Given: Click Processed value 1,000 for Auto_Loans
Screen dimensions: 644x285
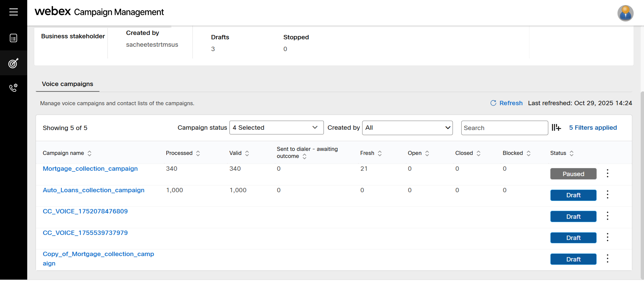Looking at the screenshot, I should point(175,190).
